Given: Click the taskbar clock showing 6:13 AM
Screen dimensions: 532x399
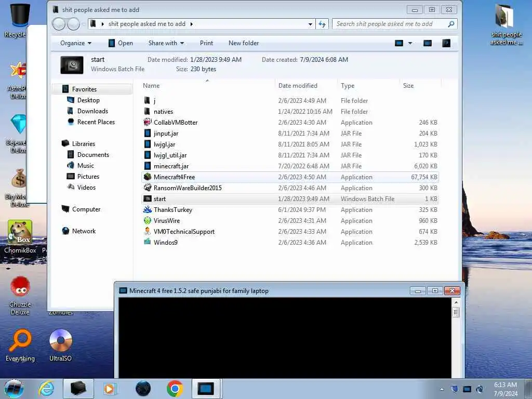Looking at the screenshot, I should tap(506, 389).
